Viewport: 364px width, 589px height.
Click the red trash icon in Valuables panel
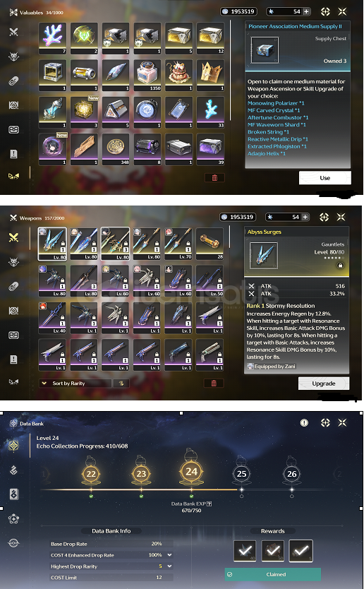pos(214,178)
